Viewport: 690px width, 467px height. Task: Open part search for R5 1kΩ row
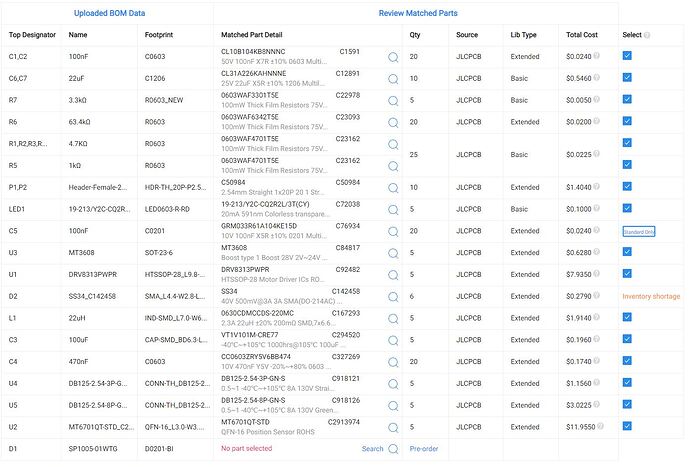(x=393, y=166)
